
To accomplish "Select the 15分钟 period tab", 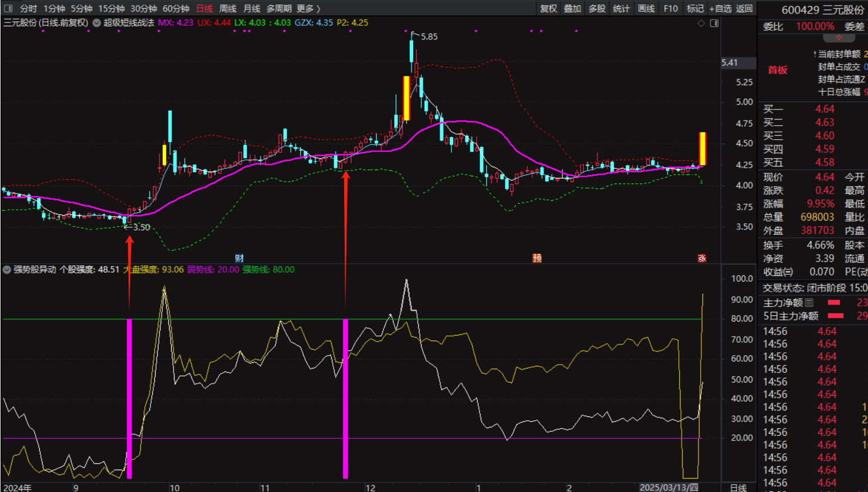I will pos(111,8).
